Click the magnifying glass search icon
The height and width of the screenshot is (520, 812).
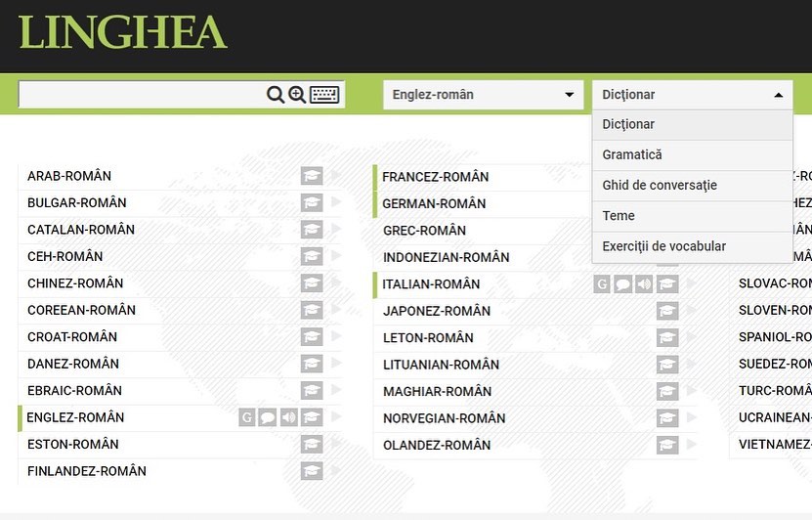click(x=275, y=95)
